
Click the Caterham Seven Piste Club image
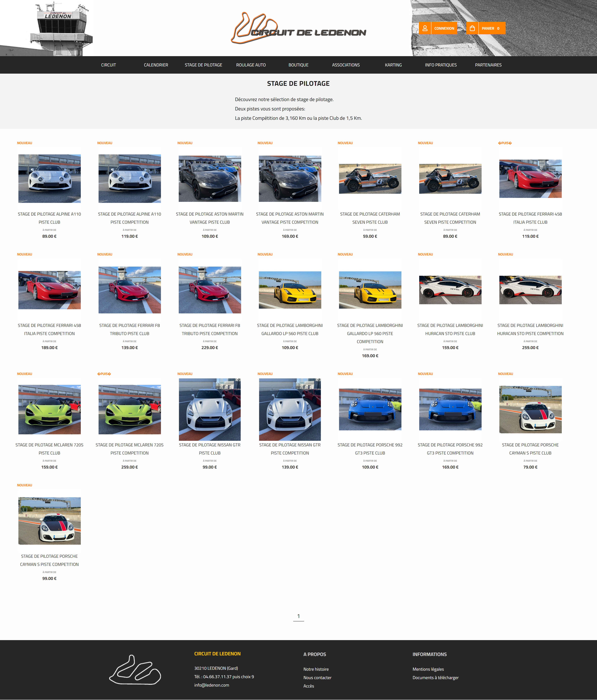(370, 179)
